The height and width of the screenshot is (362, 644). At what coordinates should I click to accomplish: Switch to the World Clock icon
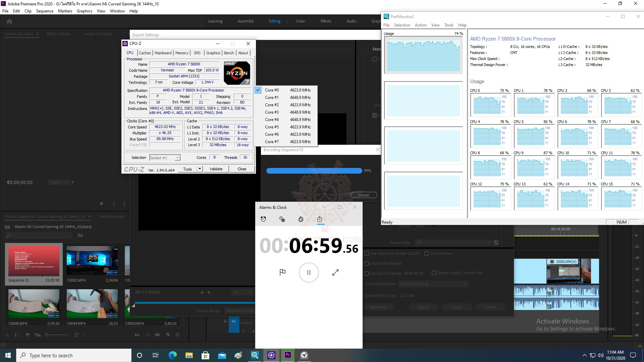pyautogui.click(x=282, y=219)
